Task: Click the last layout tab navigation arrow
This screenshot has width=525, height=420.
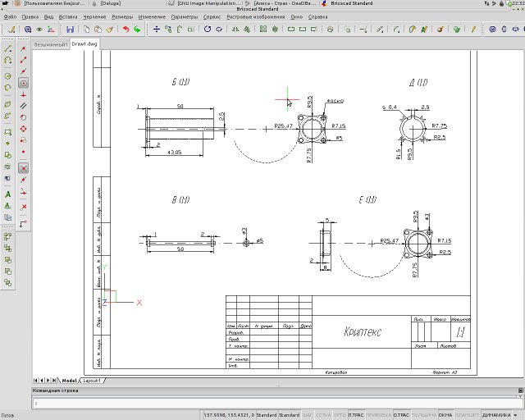Action: tap(54, 381)
